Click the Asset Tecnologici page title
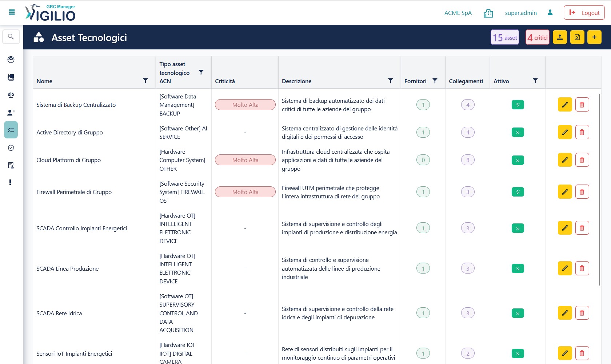611x364 pixels. (x=89, y=37)
